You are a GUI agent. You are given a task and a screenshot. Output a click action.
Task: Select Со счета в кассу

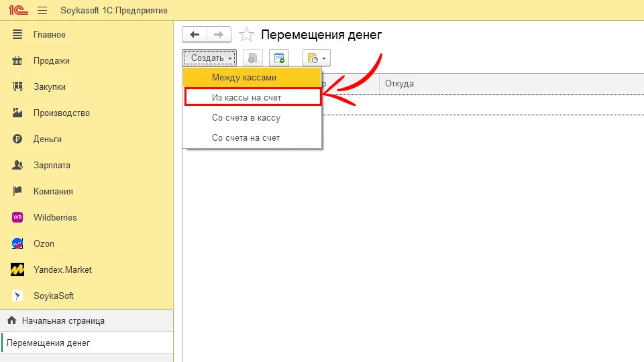coord(246,118)
